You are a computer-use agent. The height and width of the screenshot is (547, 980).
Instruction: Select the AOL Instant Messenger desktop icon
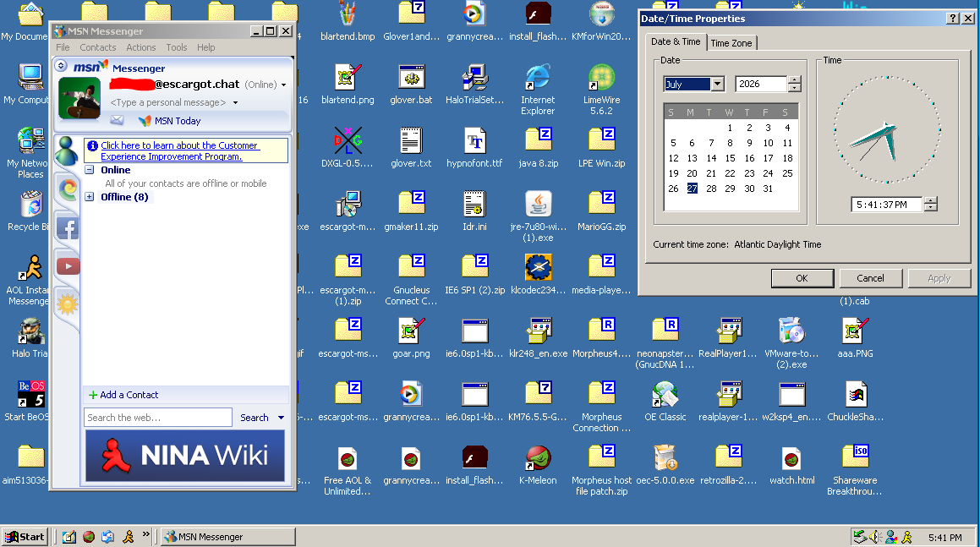[x=28, y=280]
